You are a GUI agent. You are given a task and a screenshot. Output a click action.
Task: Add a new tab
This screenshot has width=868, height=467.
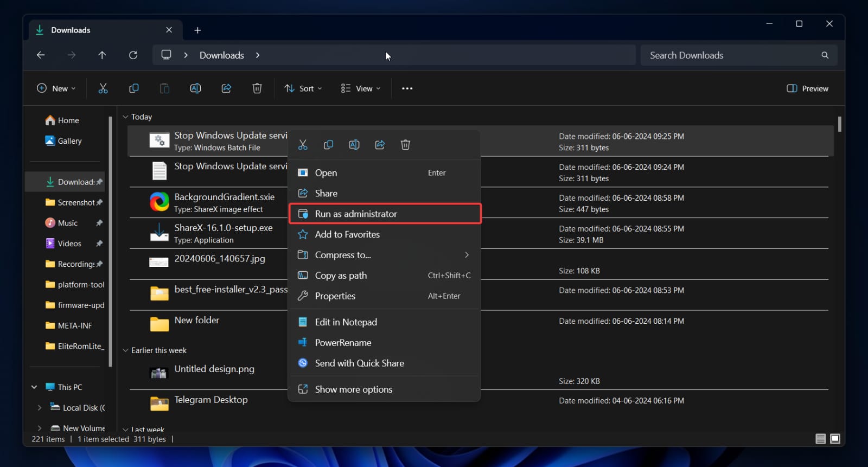point(197,30)
